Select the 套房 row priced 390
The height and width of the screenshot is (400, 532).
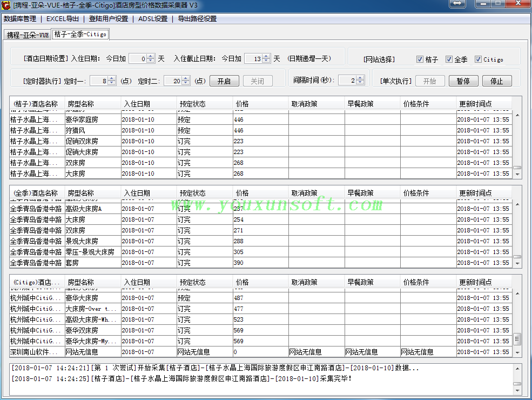click(260, 263)
